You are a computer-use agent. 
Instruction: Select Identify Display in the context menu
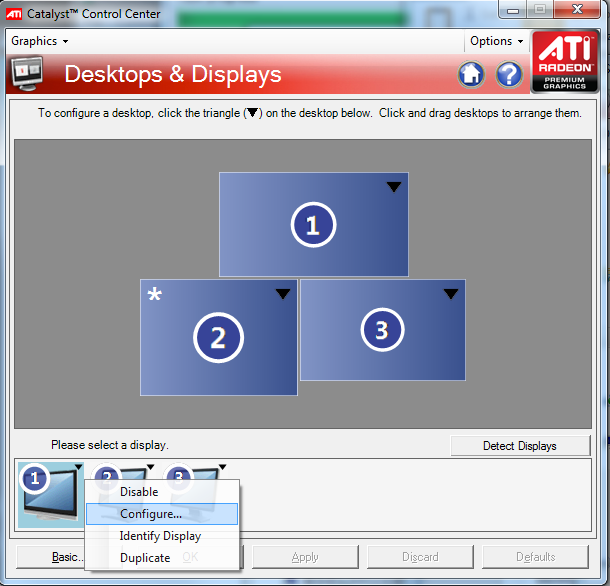pyautogui.click(x=161, y=536)
